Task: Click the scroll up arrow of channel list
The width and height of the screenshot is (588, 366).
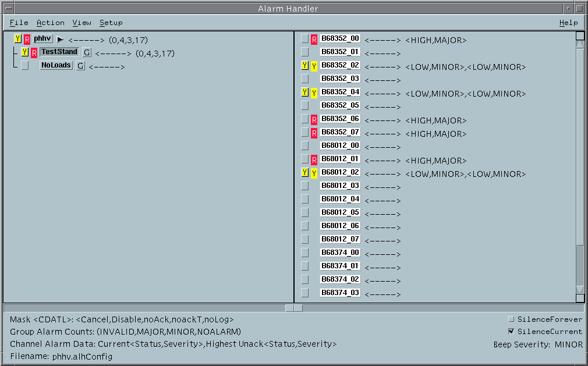Action: click(580, 45)
